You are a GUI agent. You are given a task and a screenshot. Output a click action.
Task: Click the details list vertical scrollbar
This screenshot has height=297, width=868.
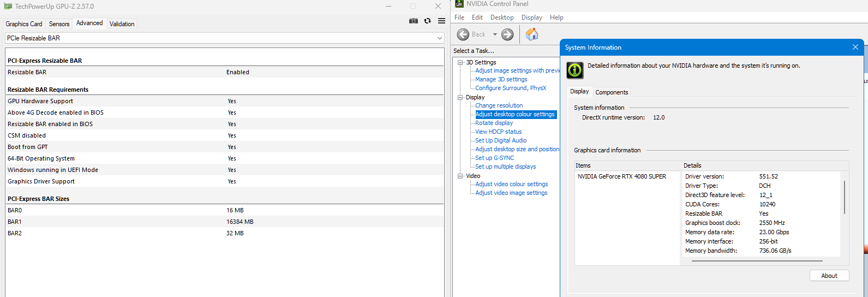coord(845,198)
